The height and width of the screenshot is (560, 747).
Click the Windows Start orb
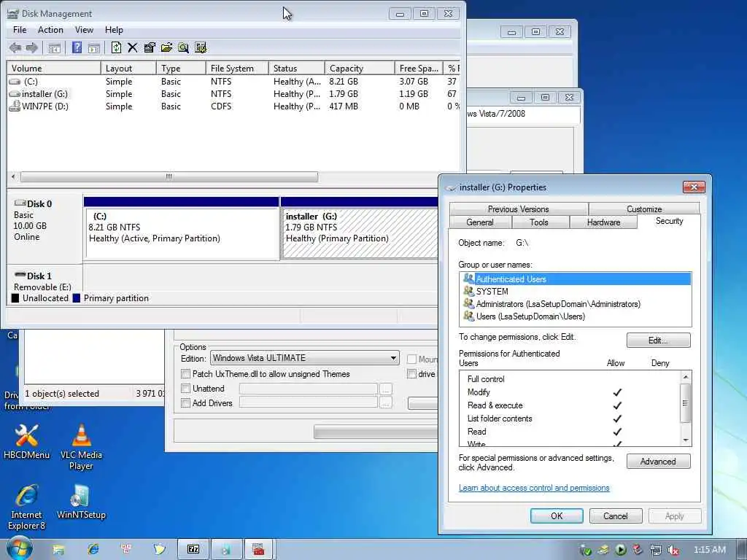coord(20,548)
